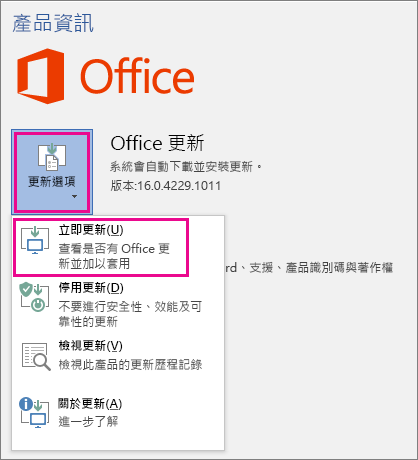This screenshot has height=460, width=418.
Task: Select 立即更新(U) menu entry
Action: pyautogui.click(x=101, y=247)
